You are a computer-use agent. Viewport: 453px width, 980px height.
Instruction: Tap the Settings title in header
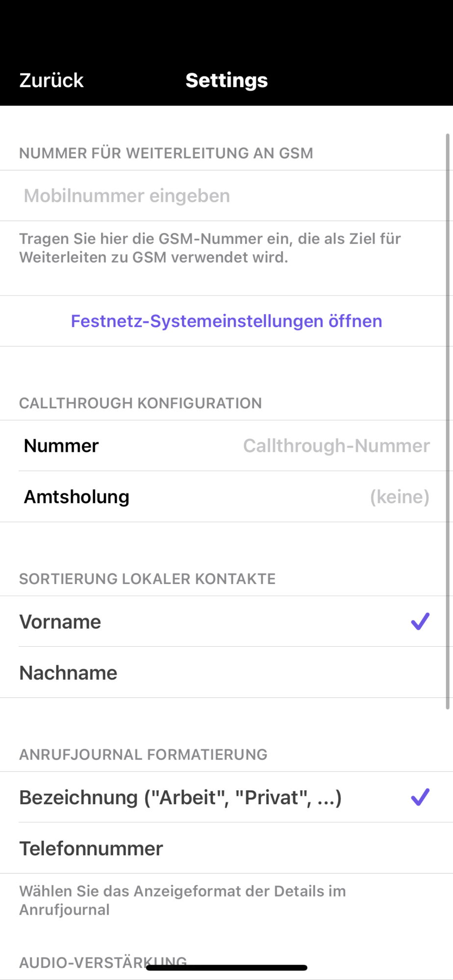click(226, 80)
